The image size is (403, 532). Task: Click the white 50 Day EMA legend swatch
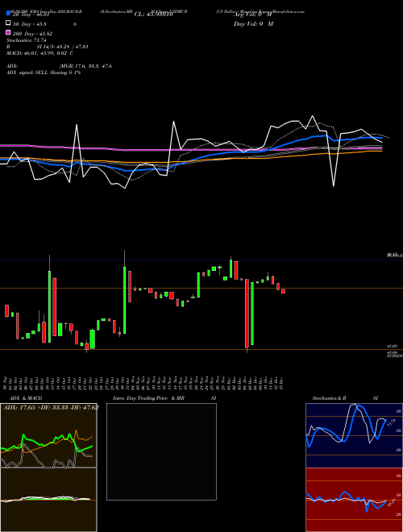(8, 23)
